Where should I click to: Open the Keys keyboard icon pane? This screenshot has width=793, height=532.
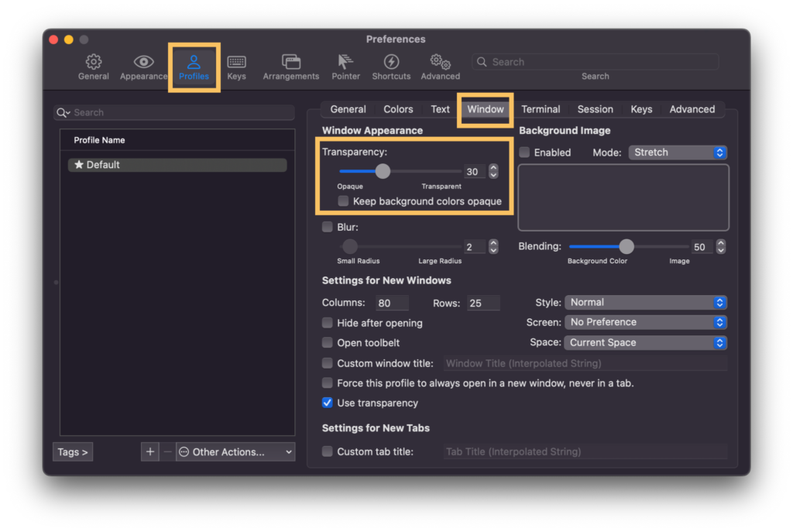click(236, 62)
